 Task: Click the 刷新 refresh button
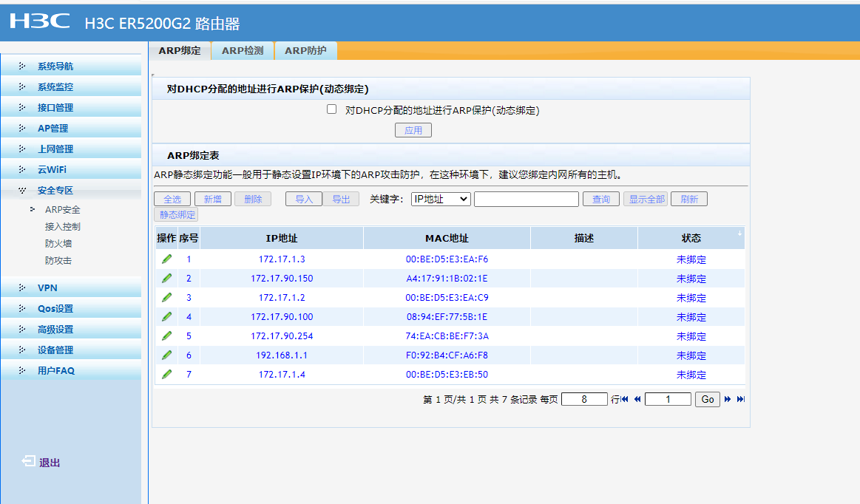[689, 199]
